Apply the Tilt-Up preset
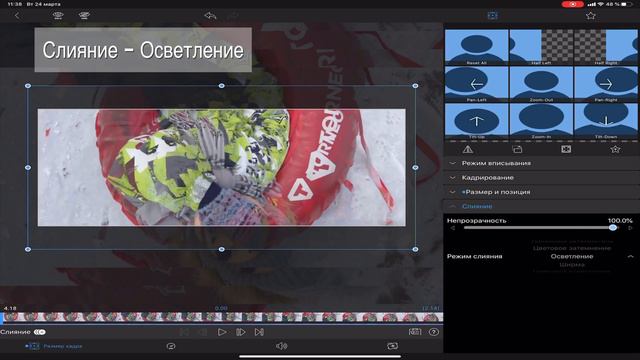 [x=476, y=121]
